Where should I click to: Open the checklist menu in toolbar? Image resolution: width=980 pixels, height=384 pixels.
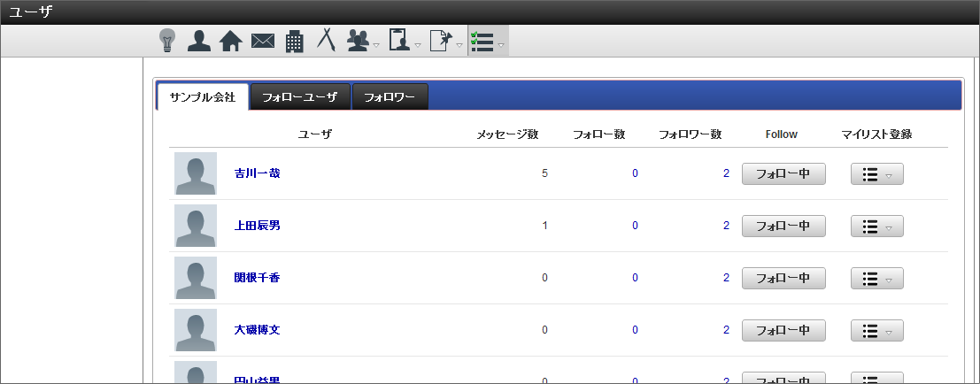tap(487, 41)
